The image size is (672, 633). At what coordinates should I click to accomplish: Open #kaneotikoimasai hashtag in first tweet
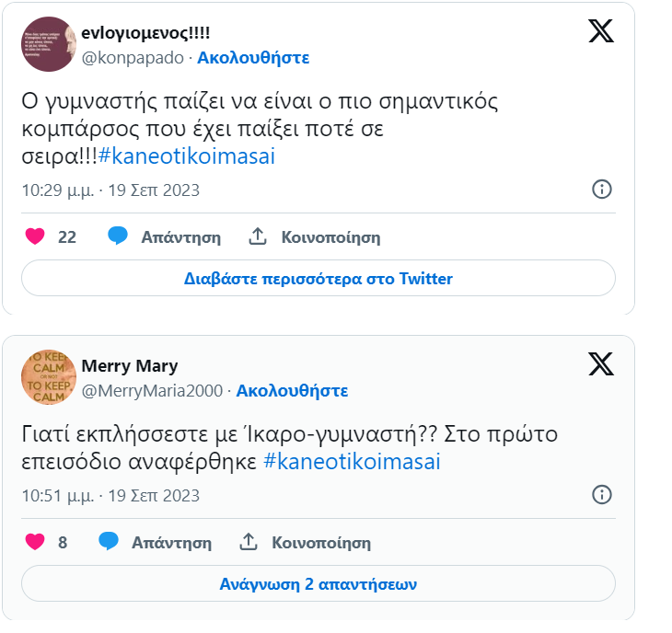[x=187, y=156]
